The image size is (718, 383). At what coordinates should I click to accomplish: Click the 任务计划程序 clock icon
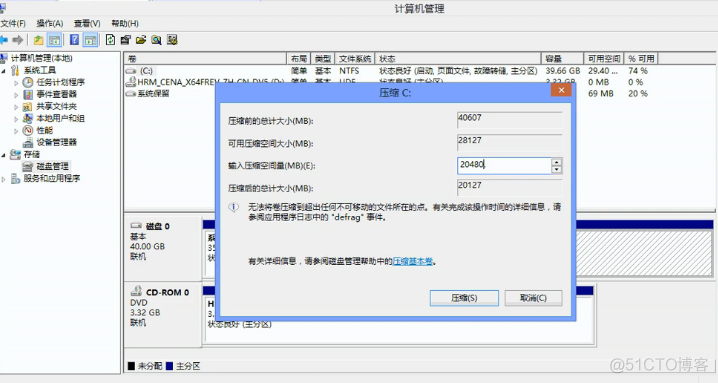pyautogui.click(x=28, y=82)
